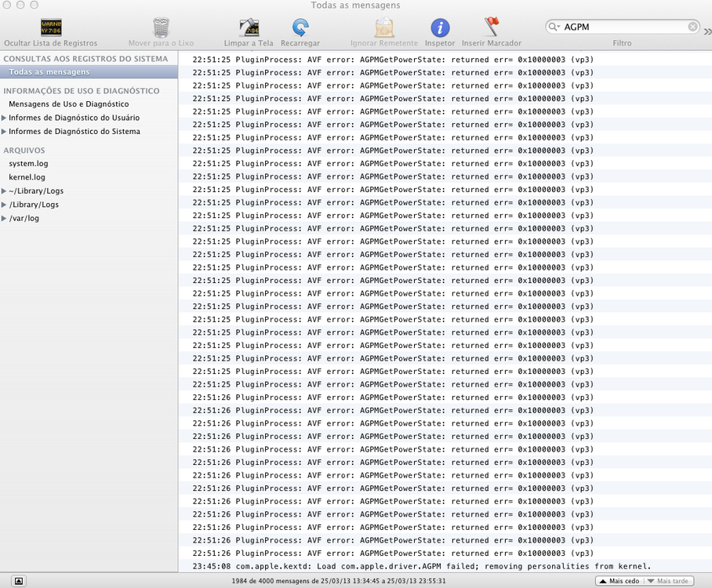
Task: Expand Informes de Diagnóstico do Usuário
Action: 4,118
